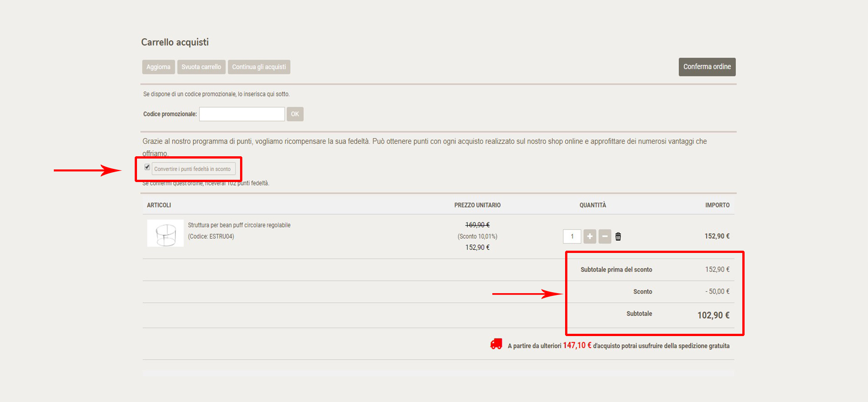Click the IMPORTO column header
The width and height of the screenshot is (868, 402).
point(717,205)
